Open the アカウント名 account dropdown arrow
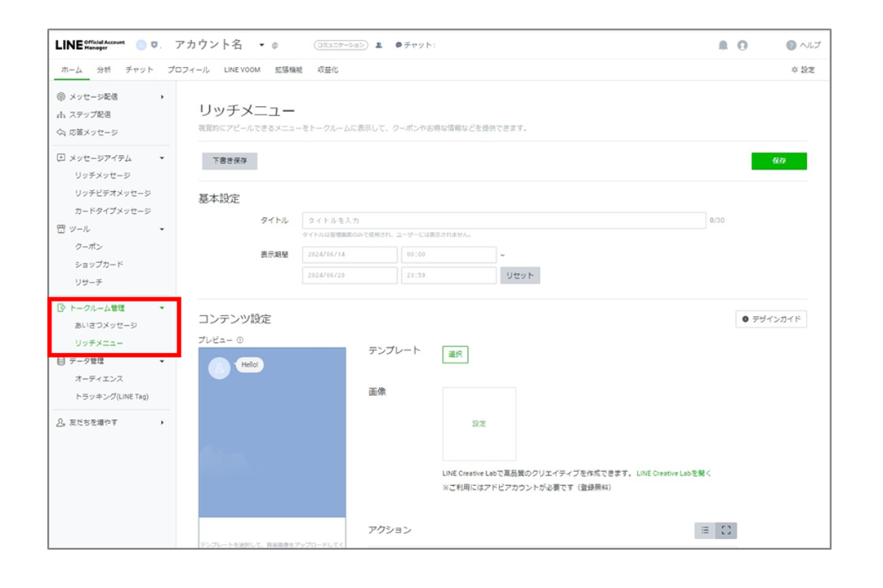The width and height of the screenshot is (883, 588). pyautogui.click(x=261, y=45)
